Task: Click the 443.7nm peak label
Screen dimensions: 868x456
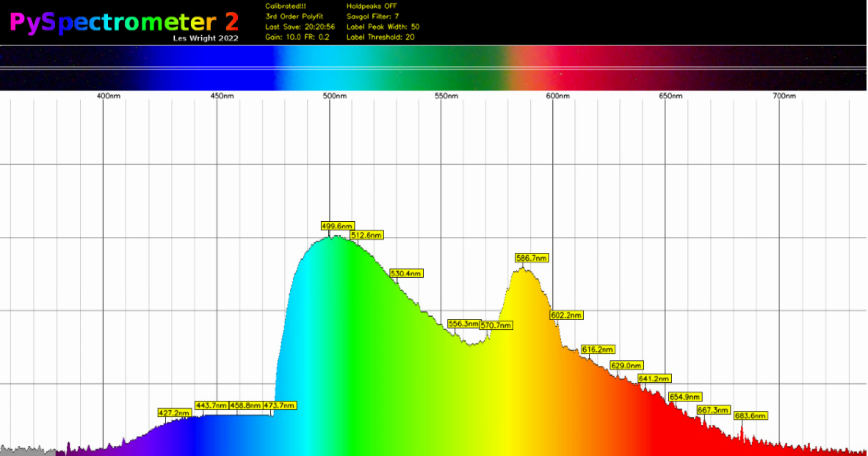Action: (211, 405)
